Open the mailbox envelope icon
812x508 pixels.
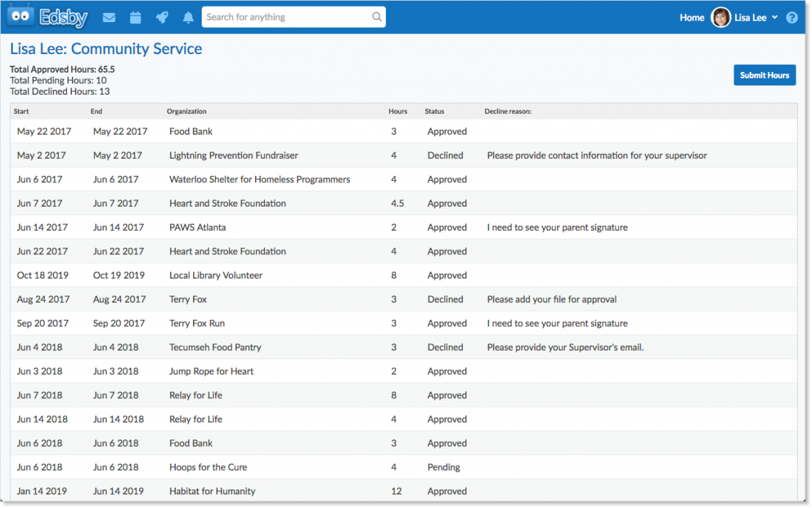[x=109, y=16]
